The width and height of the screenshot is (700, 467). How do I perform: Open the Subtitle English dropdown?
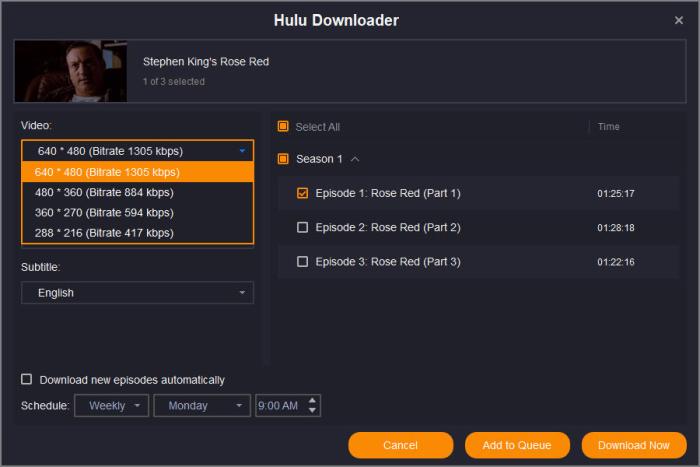pyautogui.click(x=138, y=293)
